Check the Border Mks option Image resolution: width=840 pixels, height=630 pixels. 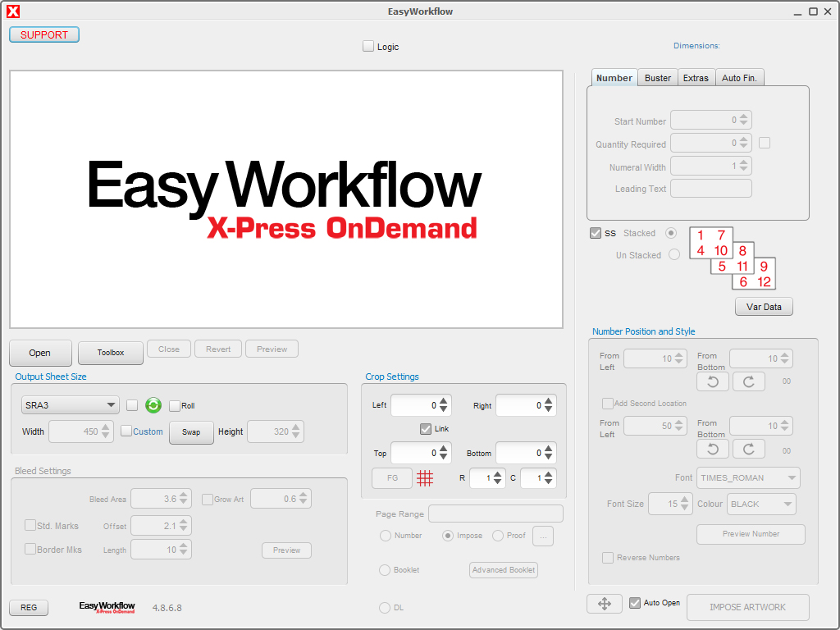[30, 549]
